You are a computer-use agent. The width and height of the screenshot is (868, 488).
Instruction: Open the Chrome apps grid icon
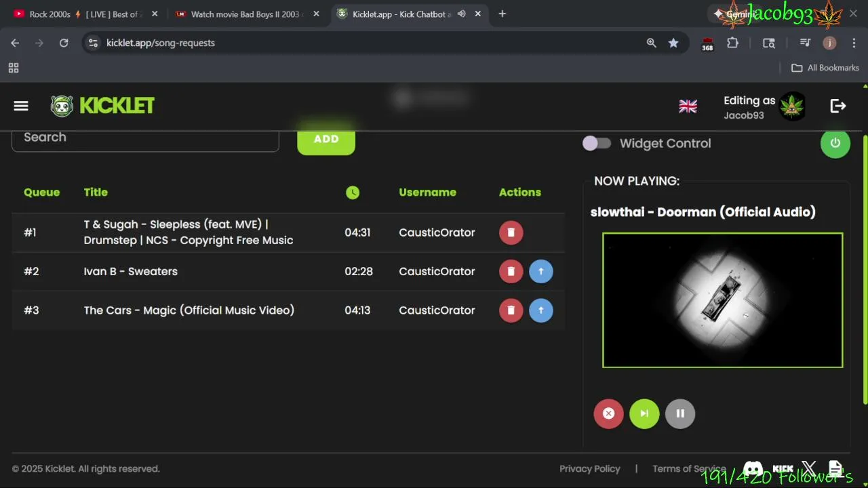14,68
